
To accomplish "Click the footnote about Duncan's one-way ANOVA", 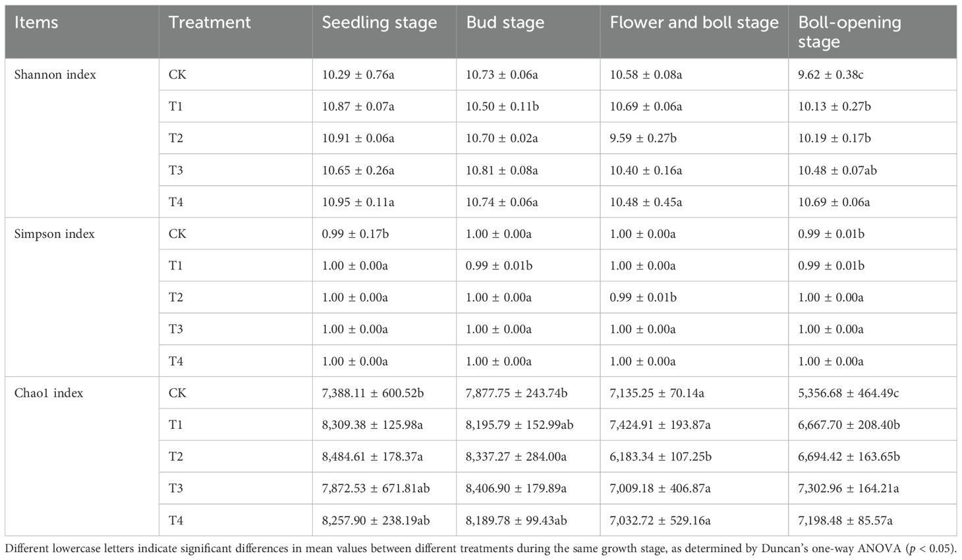I will pyautogui.click(x=480, y=548).
